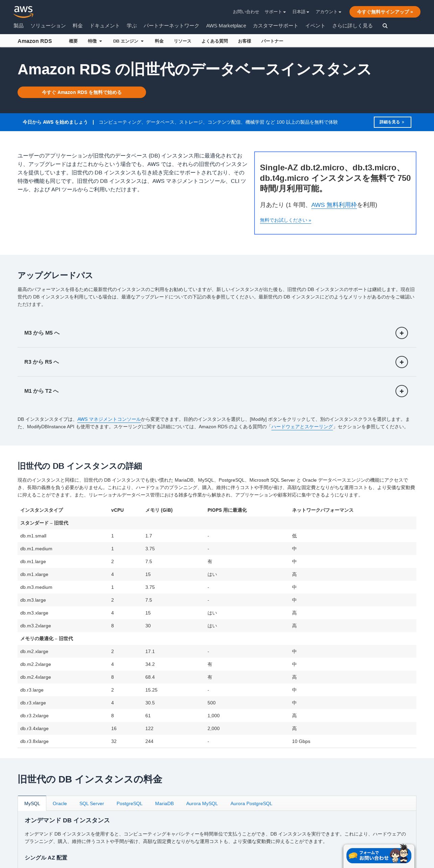The width and height of the screenshot is (434, 868).
Task: Click the 10 Gbps network value
Action: (301, 741)
